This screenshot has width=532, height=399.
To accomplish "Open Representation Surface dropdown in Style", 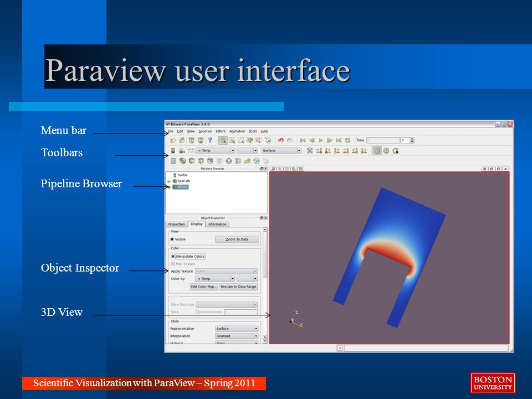I will tap(237, 329).
